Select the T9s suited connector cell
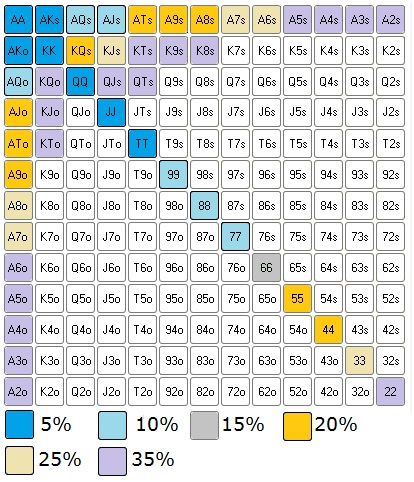 (x=173, y=143)
